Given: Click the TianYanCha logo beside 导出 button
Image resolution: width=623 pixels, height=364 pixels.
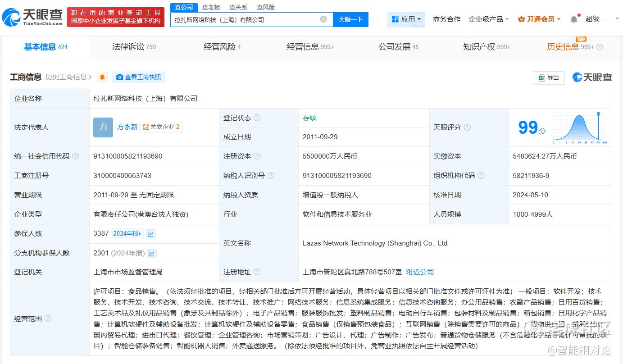Looking at the screenshot, I should [592, 77].
